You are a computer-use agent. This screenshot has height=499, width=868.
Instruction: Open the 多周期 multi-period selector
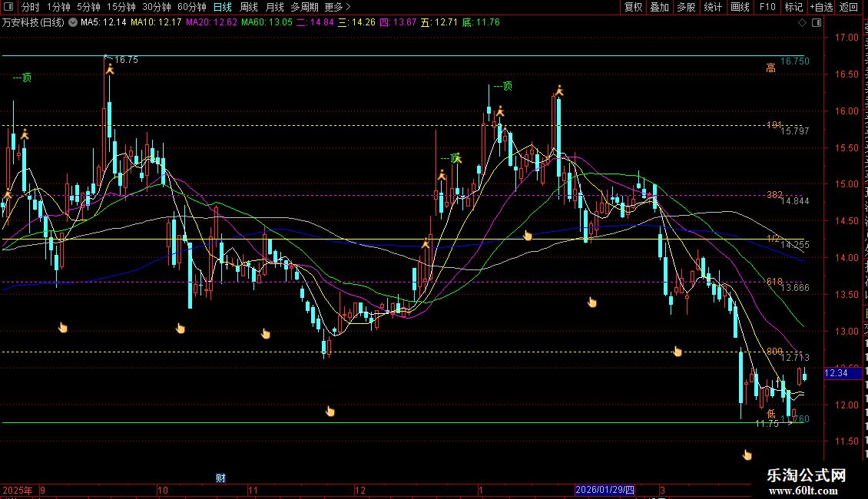coord(304,7)
